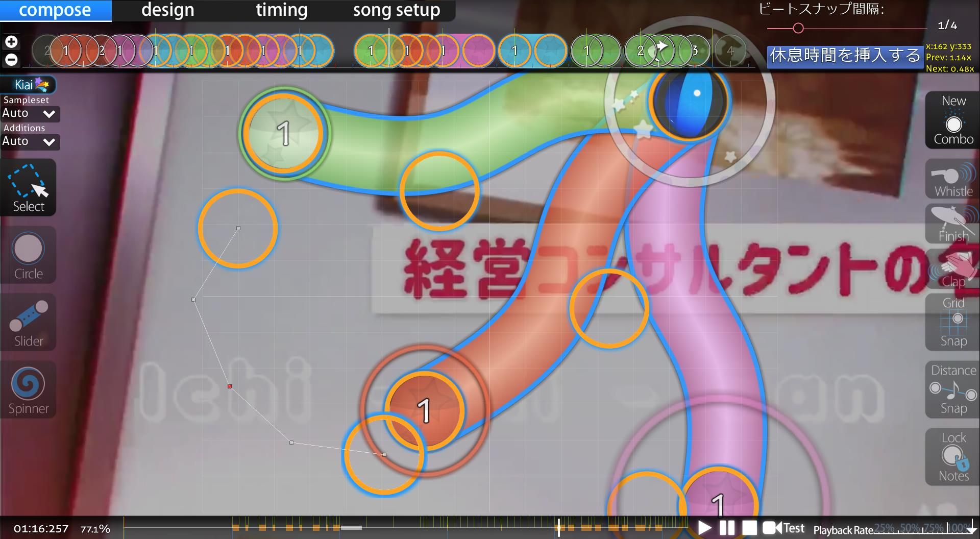Add Whistle hitsound
The height and width of the screenshot is (539, 980).
point(952,179)
